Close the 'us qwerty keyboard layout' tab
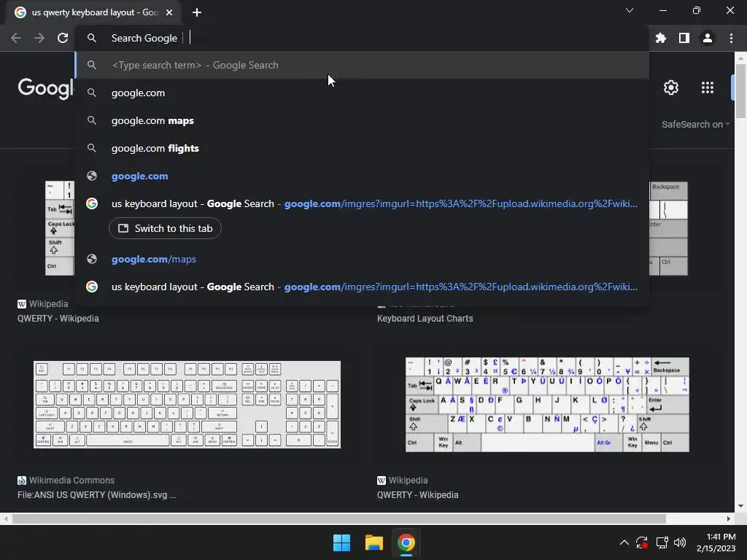 tap(169, 12)
